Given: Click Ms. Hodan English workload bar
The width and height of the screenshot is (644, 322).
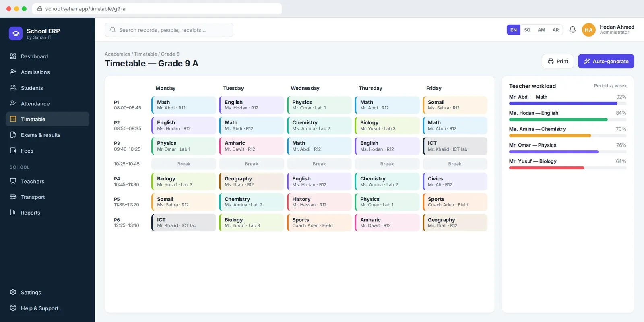Looking at the screenshot, I should click(568, 120).
